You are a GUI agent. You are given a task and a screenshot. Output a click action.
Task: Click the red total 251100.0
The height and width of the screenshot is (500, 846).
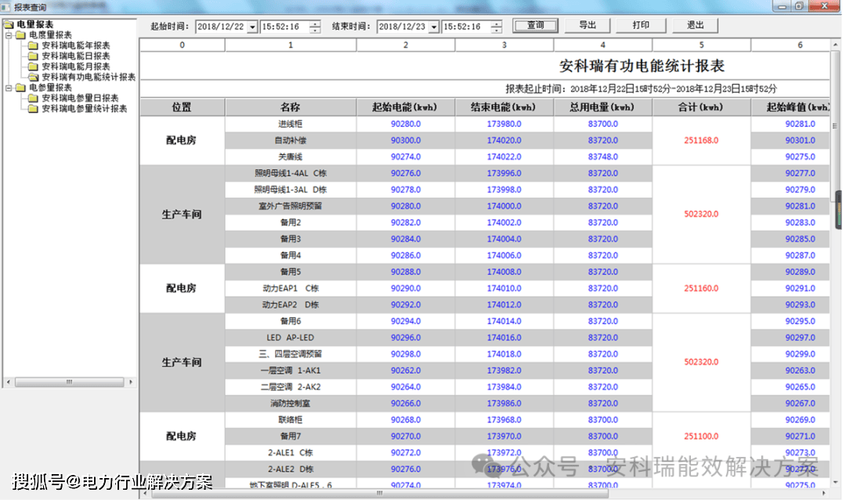[701, 436]
